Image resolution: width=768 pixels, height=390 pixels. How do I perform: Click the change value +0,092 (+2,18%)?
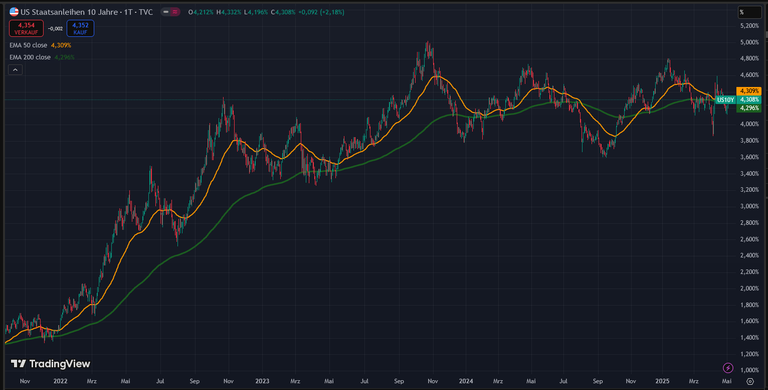coord(321,12)
